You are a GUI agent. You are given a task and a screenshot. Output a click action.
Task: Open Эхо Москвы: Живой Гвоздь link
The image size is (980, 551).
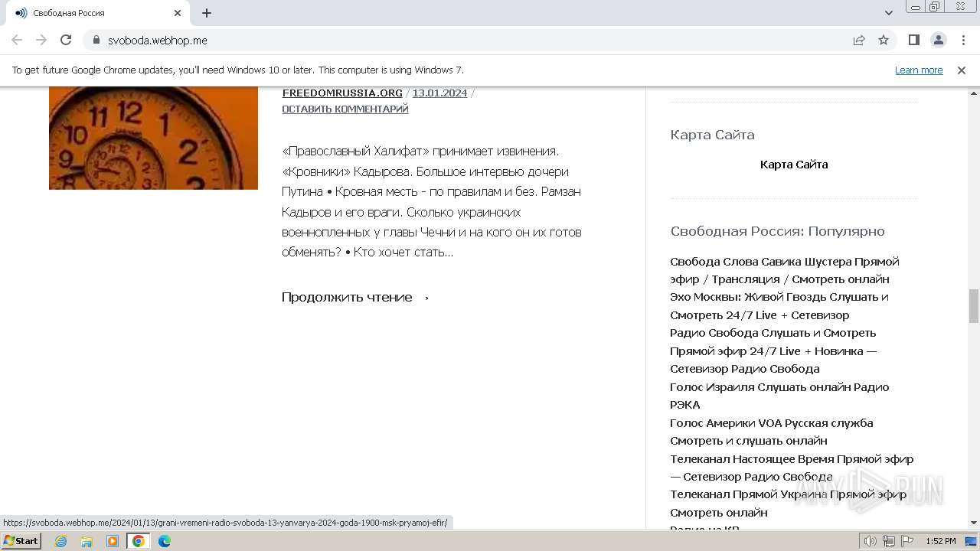pos(779,306)
